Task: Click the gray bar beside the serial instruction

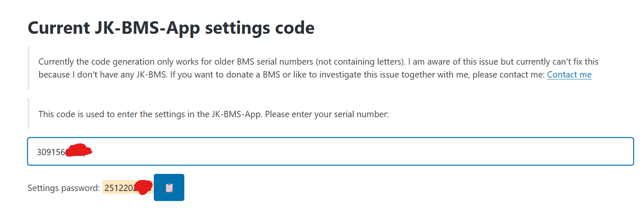Action: [28, 113]
